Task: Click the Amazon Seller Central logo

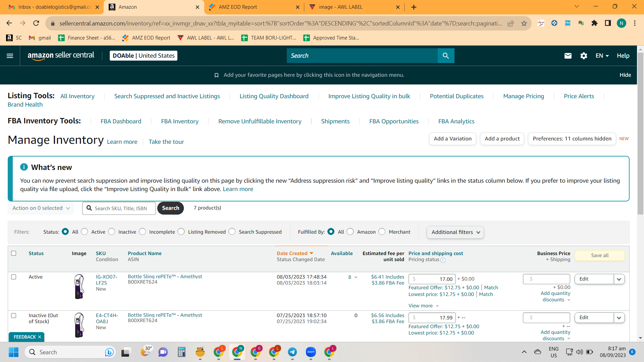Action: coord(61,56)
